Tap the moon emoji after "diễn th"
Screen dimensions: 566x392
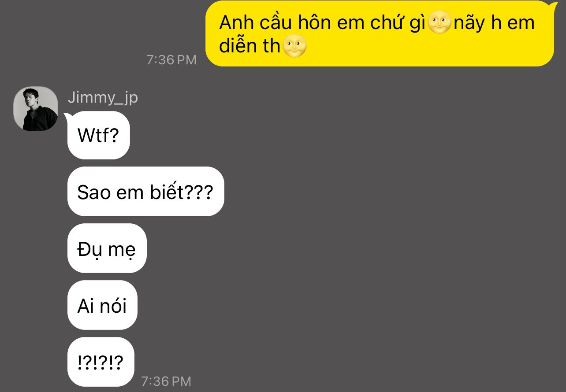[x=294, y=46]
